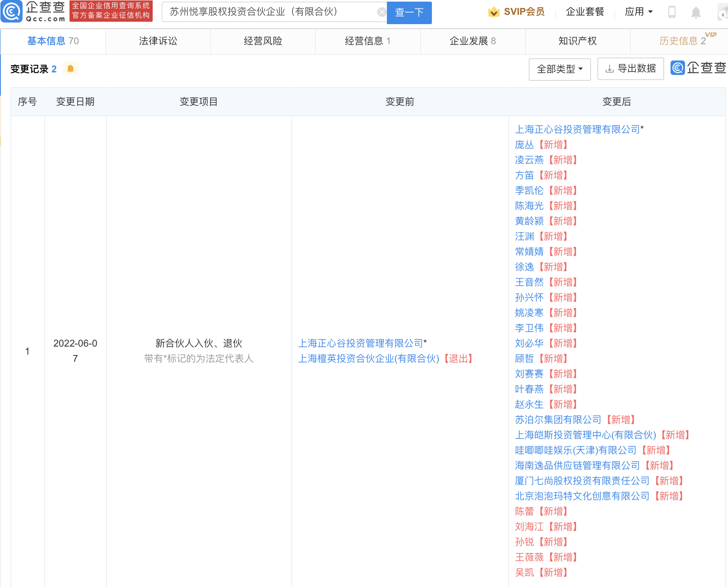This screenshot has height=587, width=728.
Task: Open 孙锐 person link
Action: 524,542
